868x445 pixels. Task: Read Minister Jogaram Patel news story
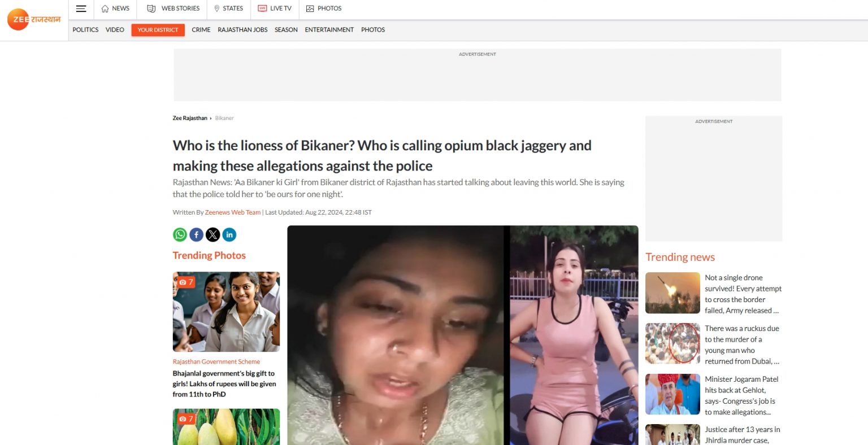coord(743,395)
